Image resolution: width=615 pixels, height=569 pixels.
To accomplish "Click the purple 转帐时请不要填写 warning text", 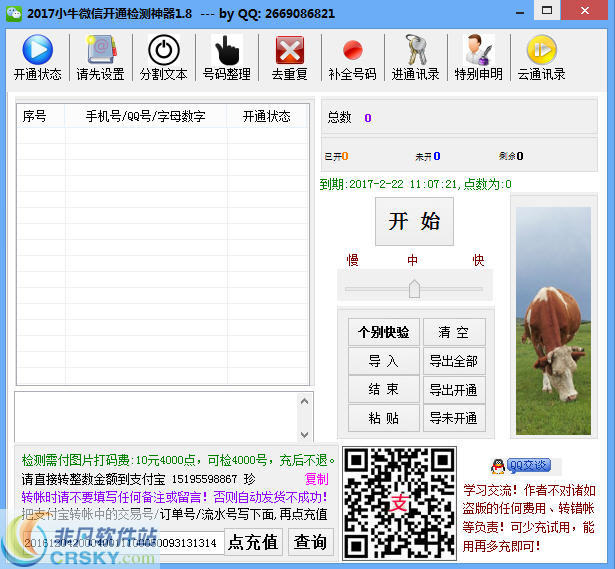I will 174,497.
